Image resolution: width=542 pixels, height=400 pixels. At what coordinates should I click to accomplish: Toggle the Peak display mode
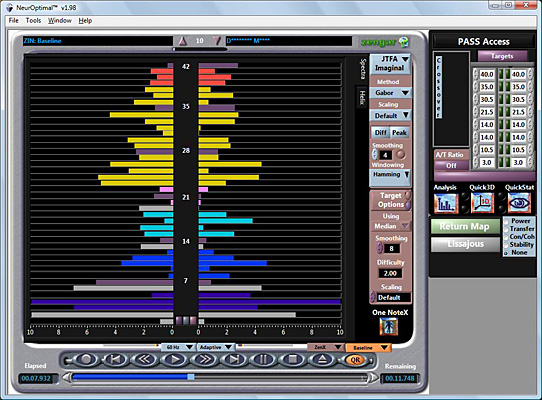point(399,133)
